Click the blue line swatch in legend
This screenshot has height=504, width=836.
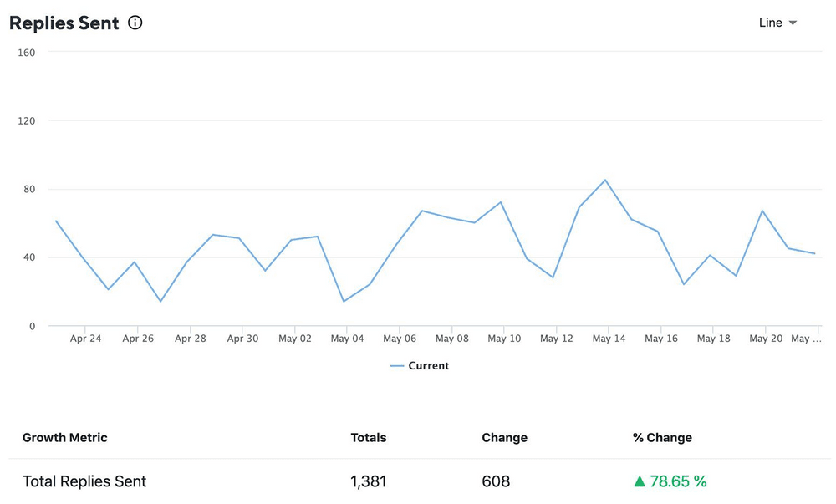[x=397, y=366]
